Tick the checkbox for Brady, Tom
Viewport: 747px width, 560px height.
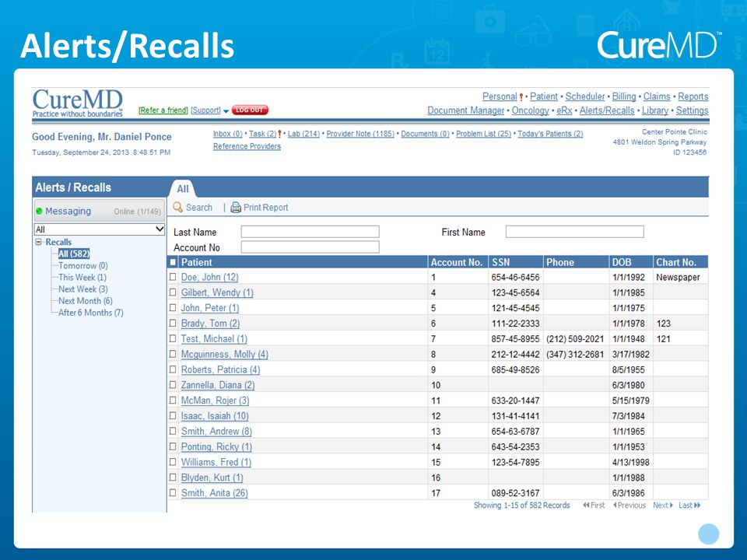tap(173, 324)
